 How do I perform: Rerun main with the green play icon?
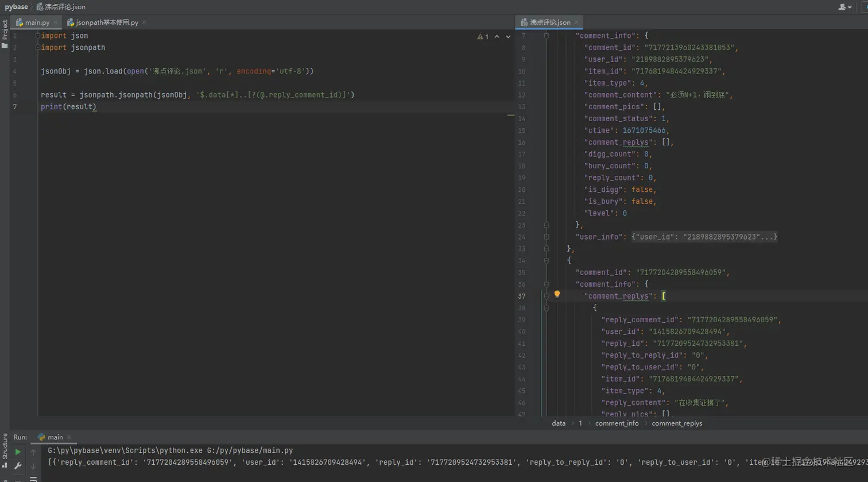pyautogui.click(x=18, y=452)
